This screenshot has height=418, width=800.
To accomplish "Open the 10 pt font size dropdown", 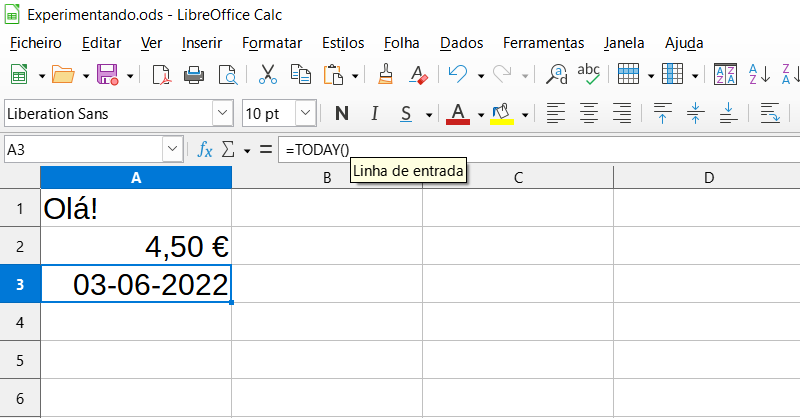I will pyautogui.click(x=305, y=113).
